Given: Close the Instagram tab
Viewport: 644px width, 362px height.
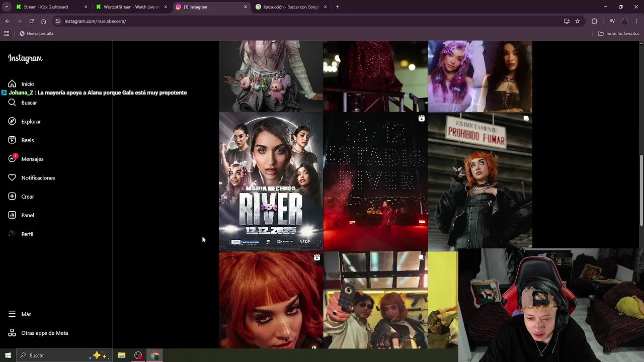Looking at the screenshot, I should coord(246,7).
